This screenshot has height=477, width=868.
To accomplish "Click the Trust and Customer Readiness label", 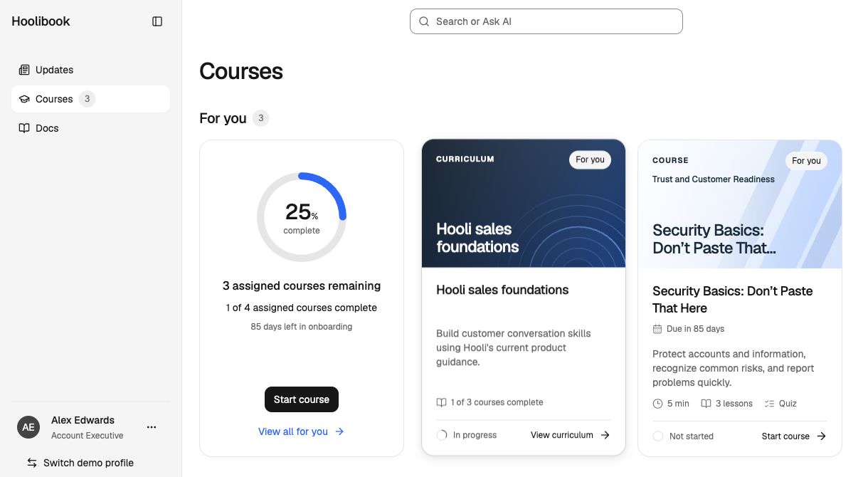I will click(714, 179).
